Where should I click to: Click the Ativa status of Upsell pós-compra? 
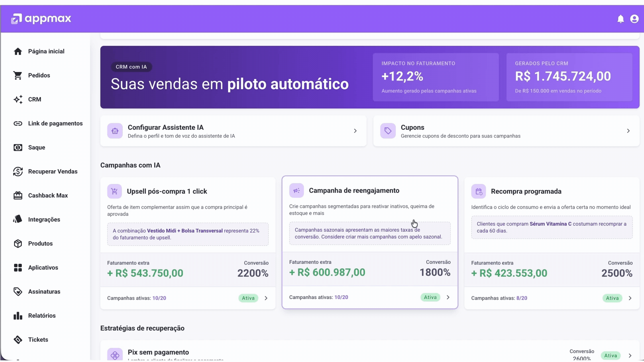(248, 298)
